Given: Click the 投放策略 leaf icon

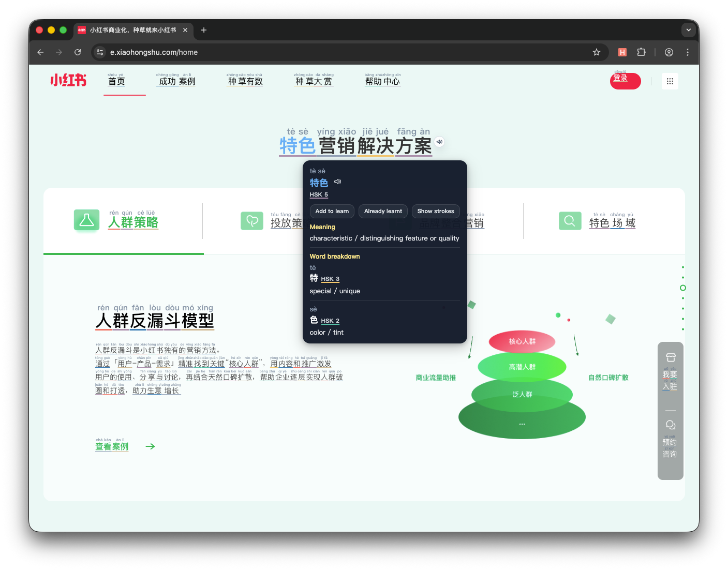Looking at the screenshot, I should tap(252, 220).
